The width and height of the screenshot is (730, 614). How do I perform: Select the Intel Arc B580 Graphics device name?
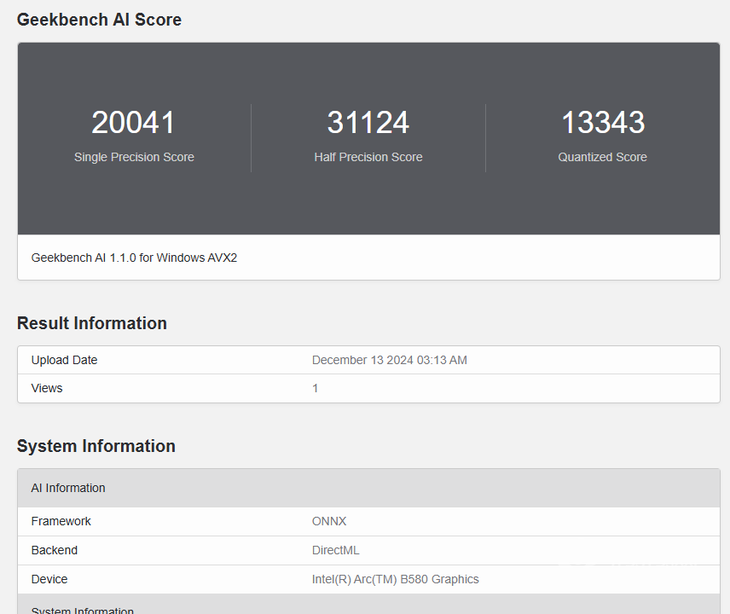tap(395, 579)
